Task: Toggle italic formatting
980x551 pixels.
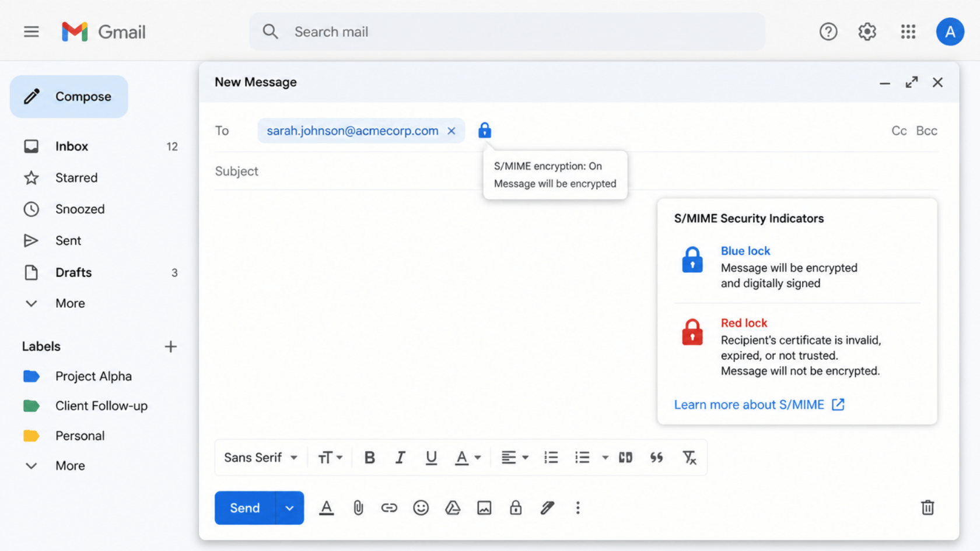Action: click(x=400, y=458)
